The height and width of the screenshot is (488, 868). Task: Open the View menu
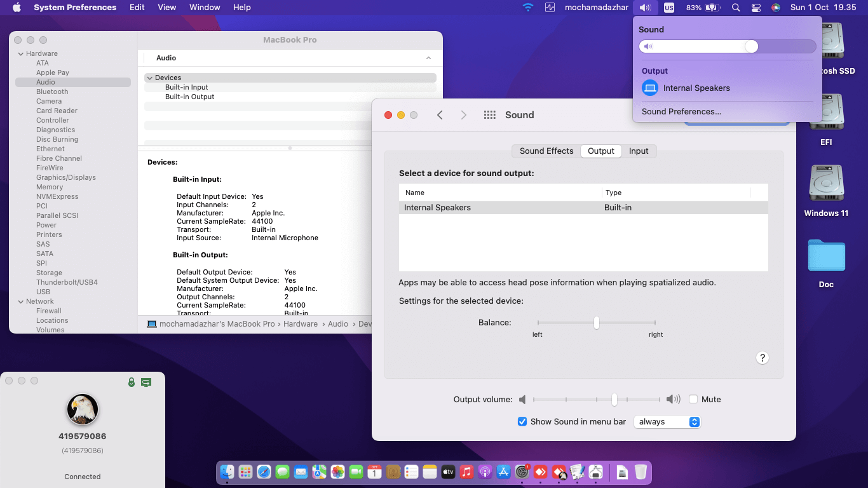click(166, 8)
